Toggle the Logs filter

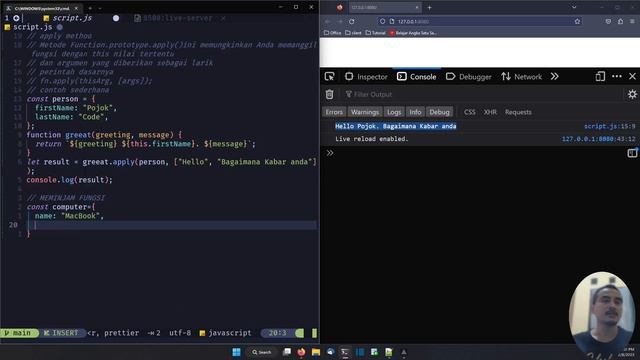coord(394,112)
